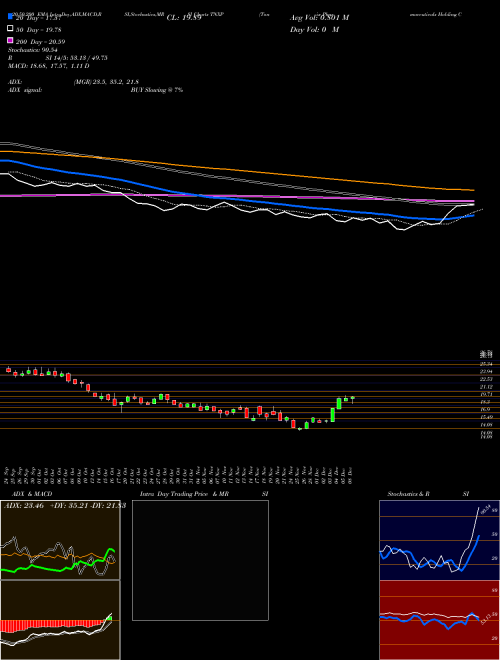Click the 15.49 price axis label

[x=486, y=417]
